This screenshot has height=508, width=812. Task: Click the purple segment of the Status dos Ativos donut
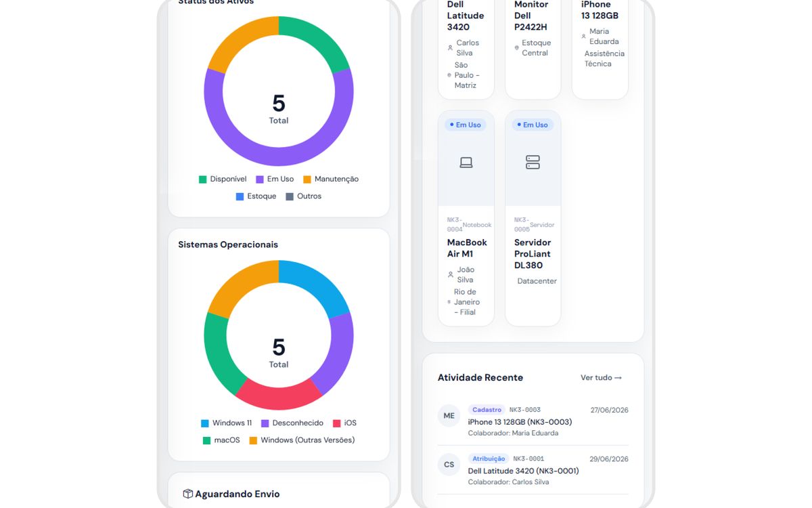click(x=279, y=155)
